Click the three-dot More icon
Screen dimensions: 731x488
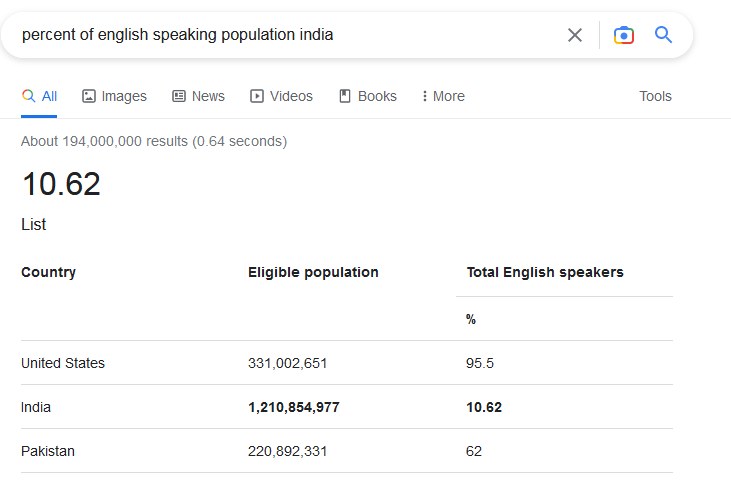(x=425, y=96)
